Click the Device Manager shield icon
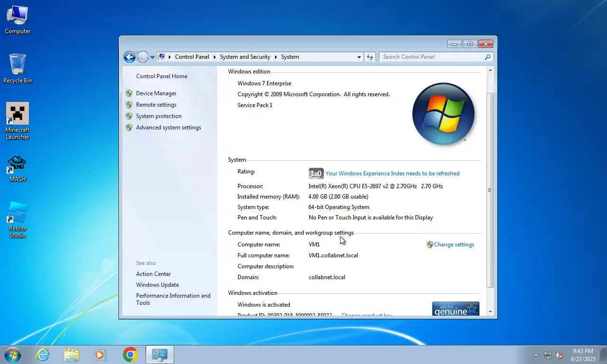Viewport: 607px width, 364px height. pos(129,93)
